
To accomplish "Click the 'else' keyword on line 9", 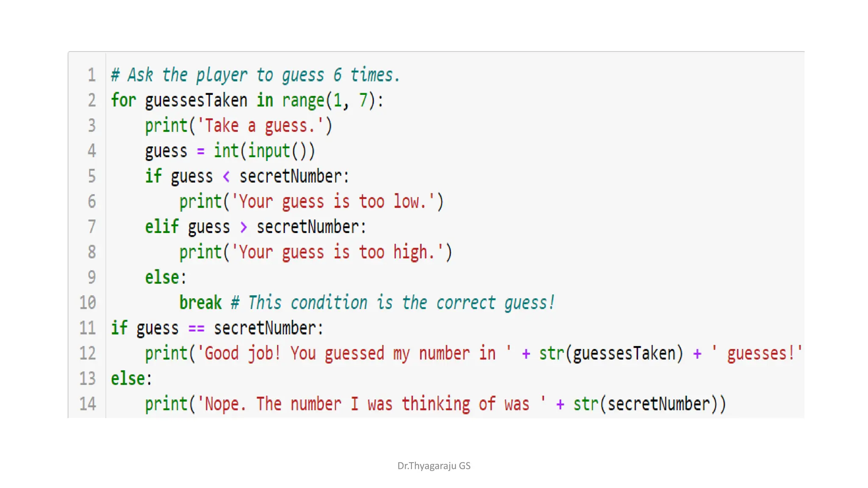I will (162, 277).
